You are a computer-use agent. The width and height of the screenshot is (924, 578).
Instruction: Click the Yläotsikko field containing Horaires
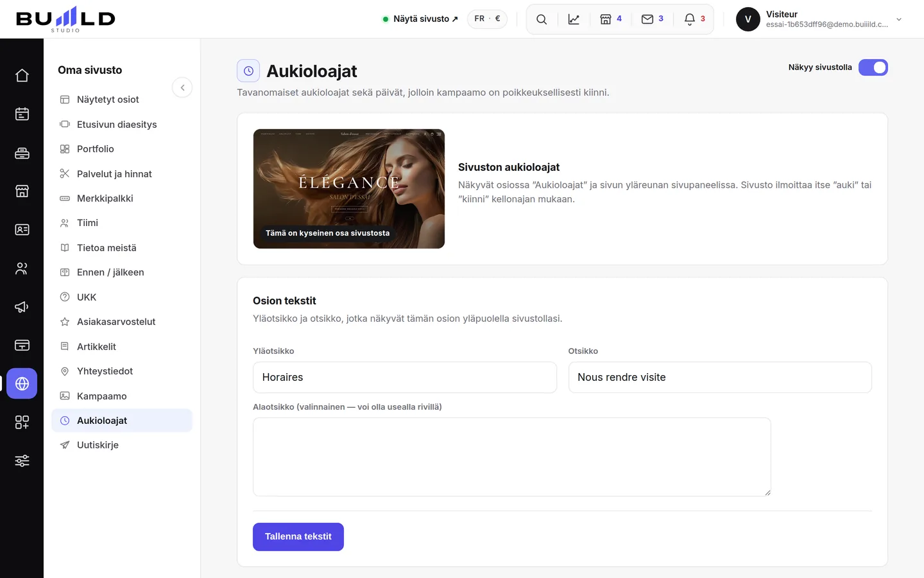tap(405, 378)
